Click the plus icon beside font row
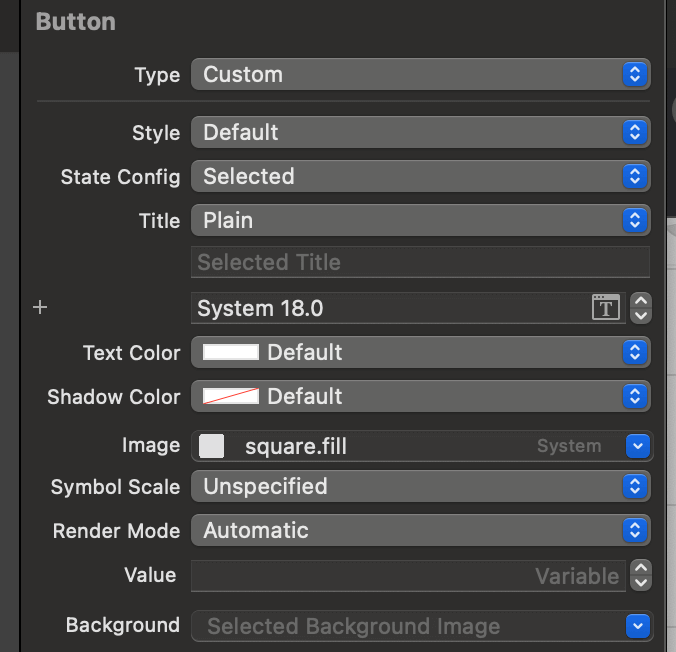 [x=40, y=307]
